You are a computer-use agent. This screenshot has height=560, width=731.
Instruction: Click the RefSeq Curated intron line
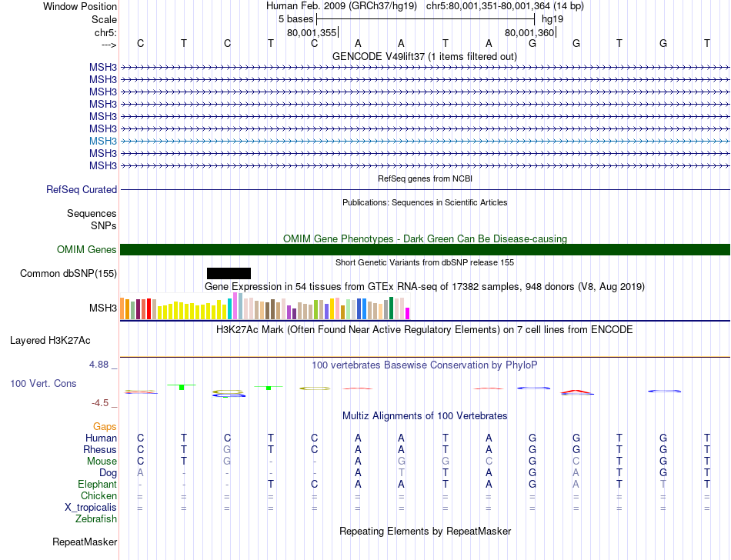pos(425,190)
